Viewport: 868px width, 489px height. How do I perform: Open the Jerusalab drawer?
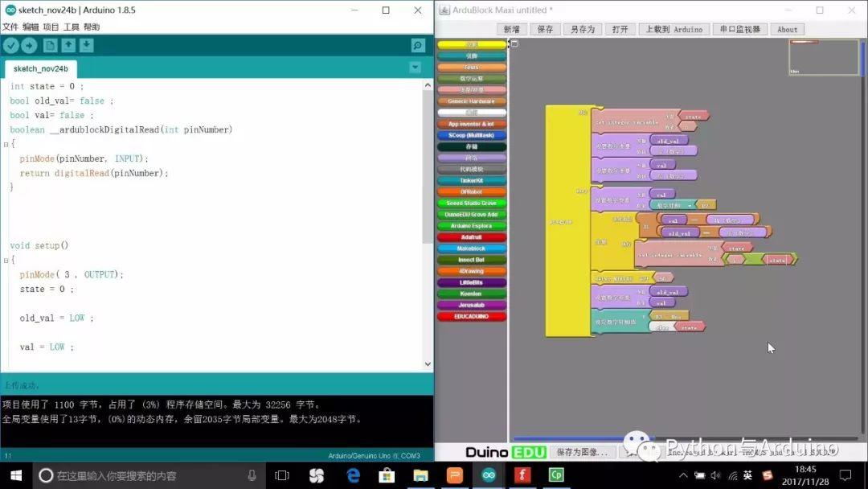[x=472, y=305]
